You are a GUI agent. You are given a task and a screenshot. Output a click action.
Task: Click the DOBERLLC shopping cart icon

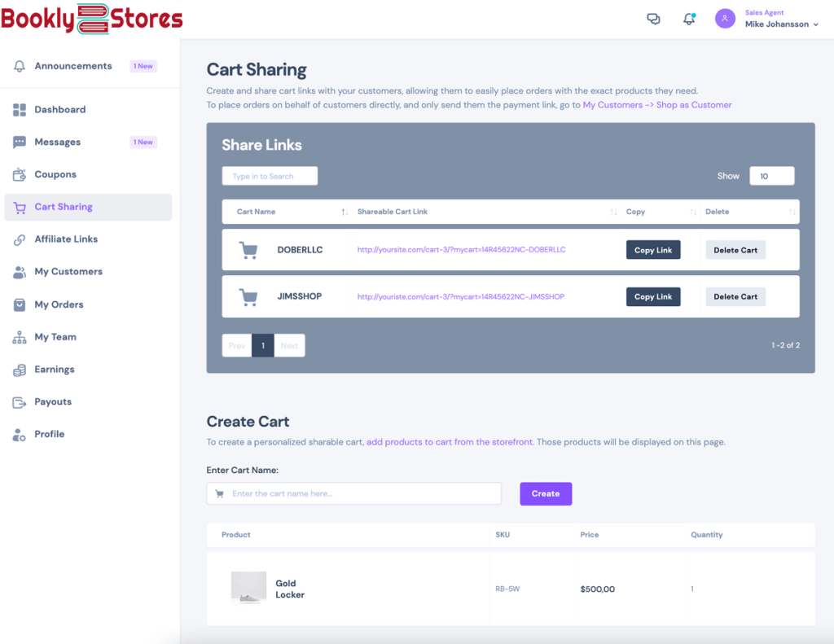(x=248, y=250)
